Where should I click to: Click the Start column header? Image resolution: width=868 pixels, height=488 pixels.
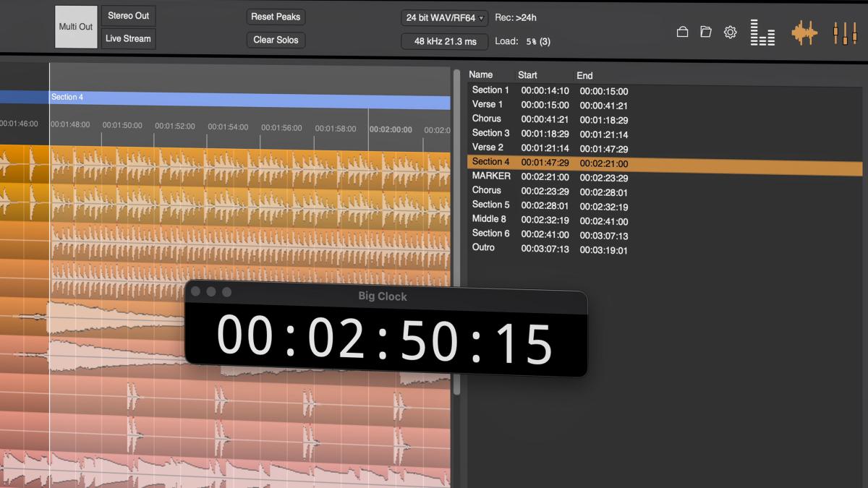[527, 75]
